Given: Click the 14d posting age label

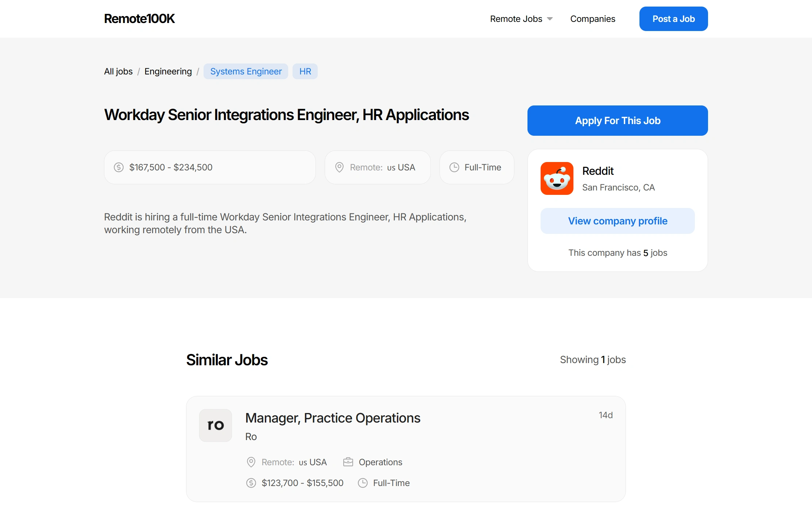Looking at the screenshot, I should tap(606, 415).
